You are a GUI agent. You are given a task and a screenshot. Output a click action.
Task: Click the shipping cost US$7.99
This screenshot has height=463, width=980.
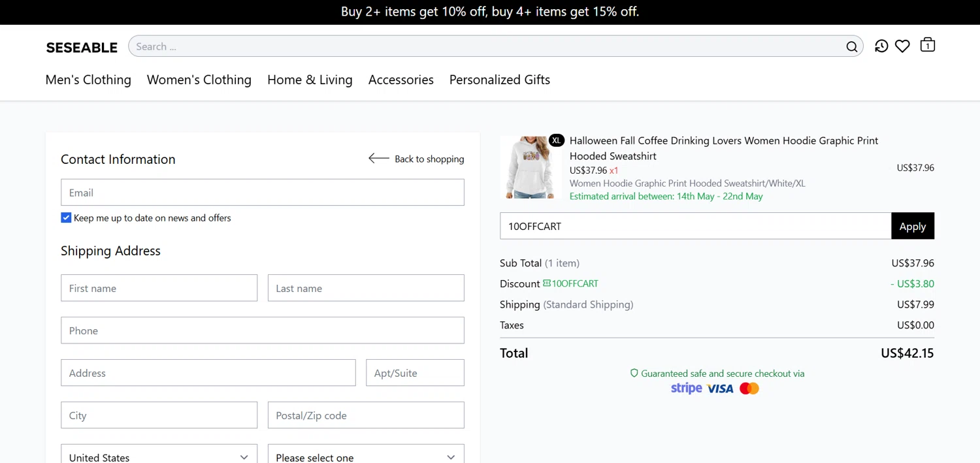click(x=915, y=304)
